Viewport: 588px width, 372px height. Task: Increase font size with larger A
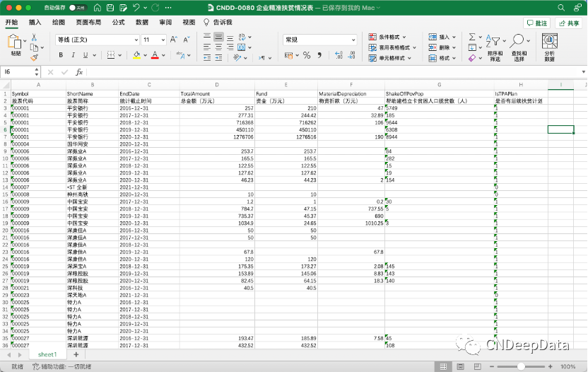click(174, 40)
